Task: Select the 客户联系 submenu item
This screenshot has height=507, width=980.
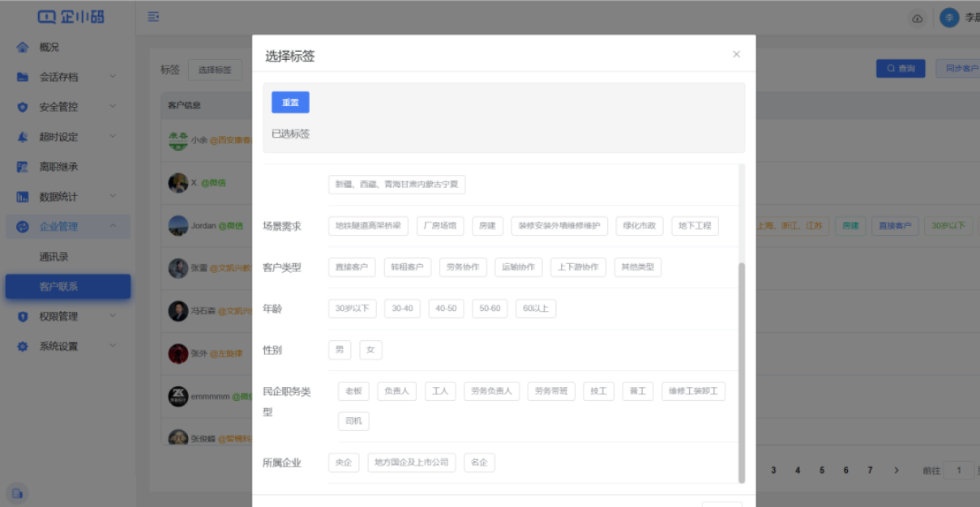Action: [x=67, y=287]
